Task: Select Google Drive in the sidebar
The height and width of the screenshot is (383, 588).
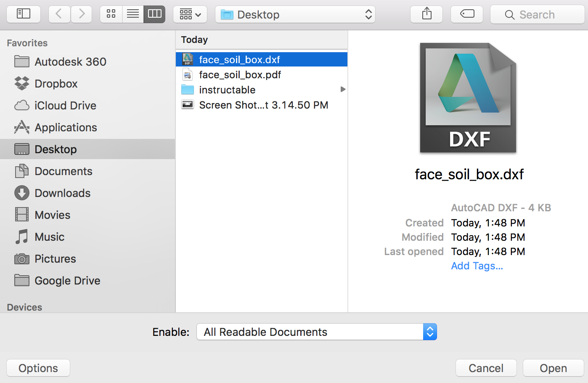Action: 87,281
